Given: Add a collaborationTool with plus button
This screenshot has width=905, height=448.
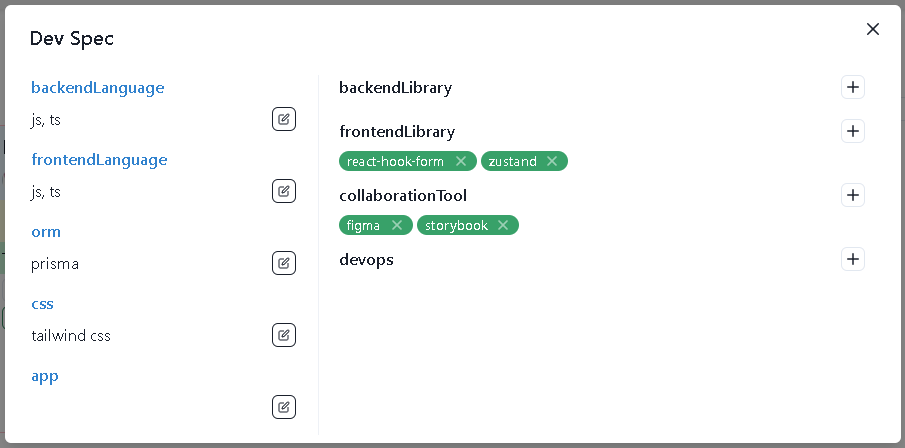Looking at the screenshot, I should (x=852, y=195).
